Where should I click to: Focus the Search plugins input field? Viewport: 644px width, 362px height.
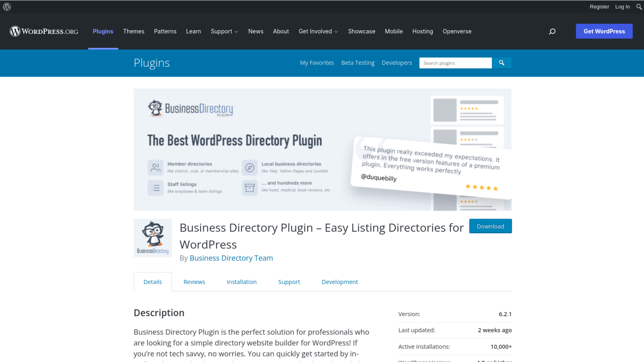coord(455,63)
